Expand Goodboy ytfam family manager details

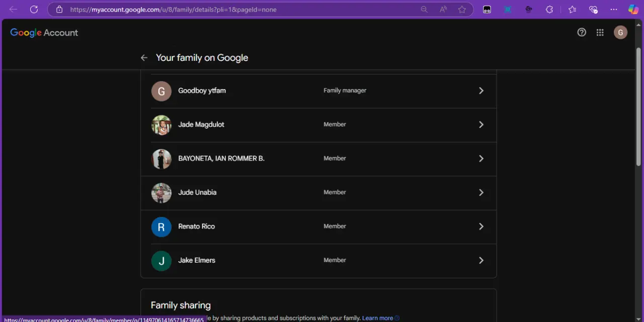tap(481, 91)
